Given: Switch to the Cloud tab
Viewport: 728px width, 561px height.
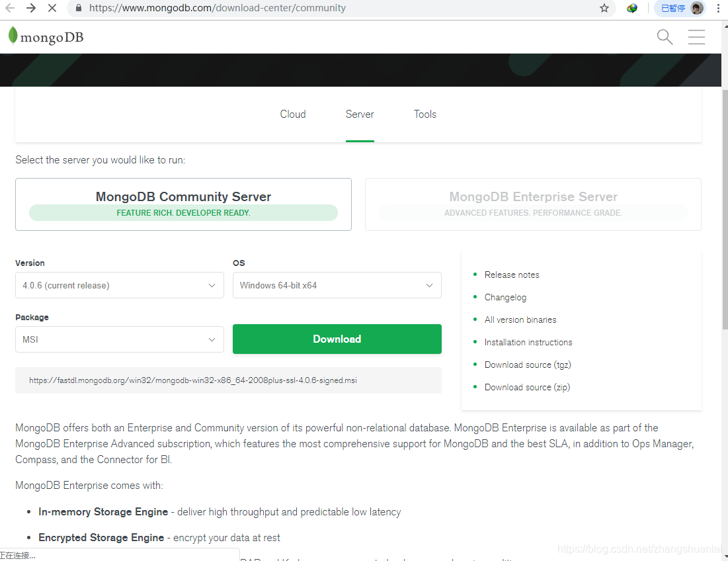Looking at the screenshot, I should pyautogui.click(x=293, y=114).
